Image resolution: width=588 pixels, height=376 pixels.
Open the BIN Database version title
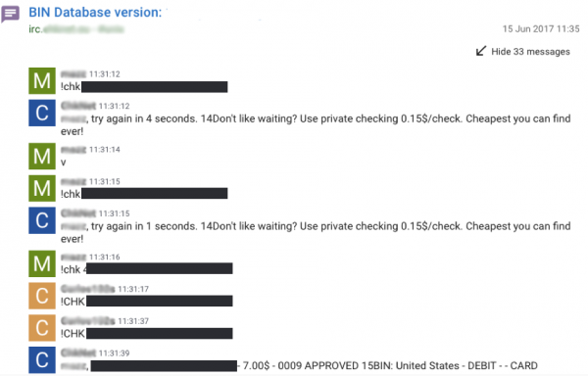95,13
